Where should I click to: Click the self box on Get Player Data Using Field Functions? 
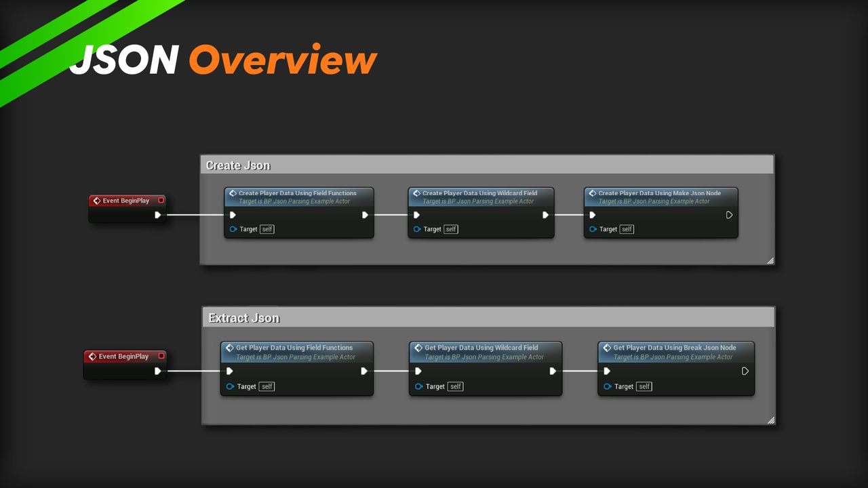tap(267, 386)
